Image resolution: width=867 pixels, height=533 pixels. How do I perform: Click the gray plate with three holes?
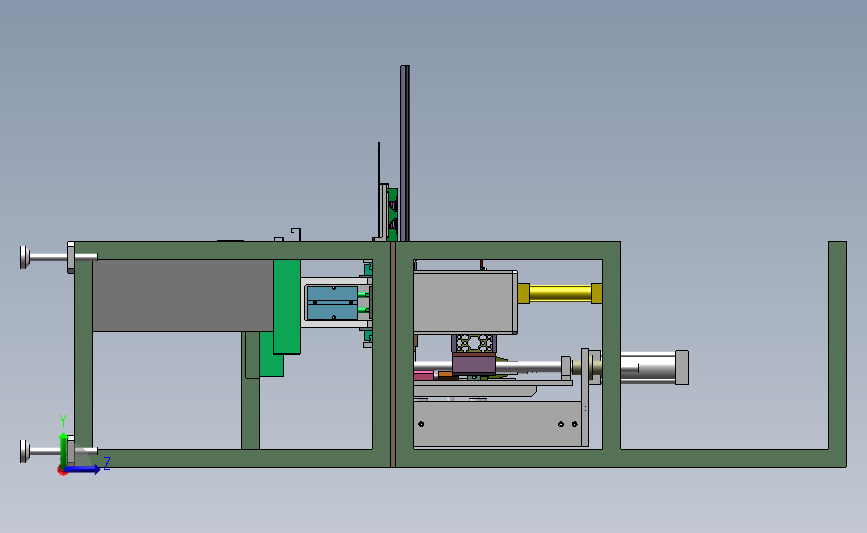pos(498,424)
